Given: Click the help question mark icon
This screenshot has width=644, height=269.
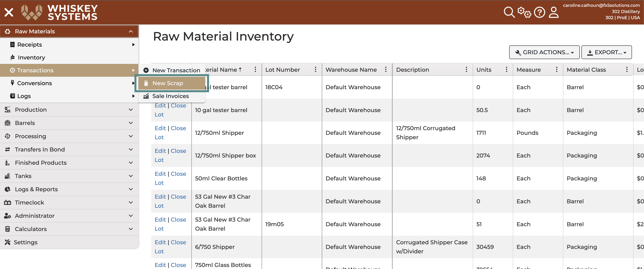Looking at the screenshot, I should 539,12.
